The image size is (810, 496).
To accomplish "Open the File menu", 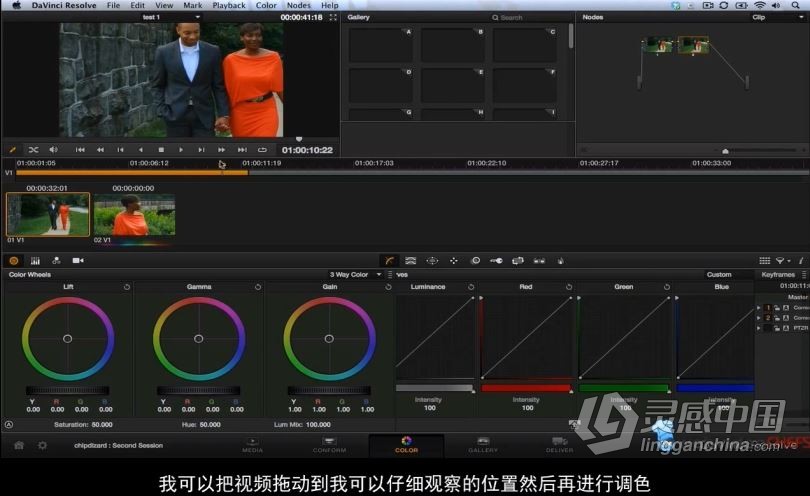I will [x=113, y=5].
